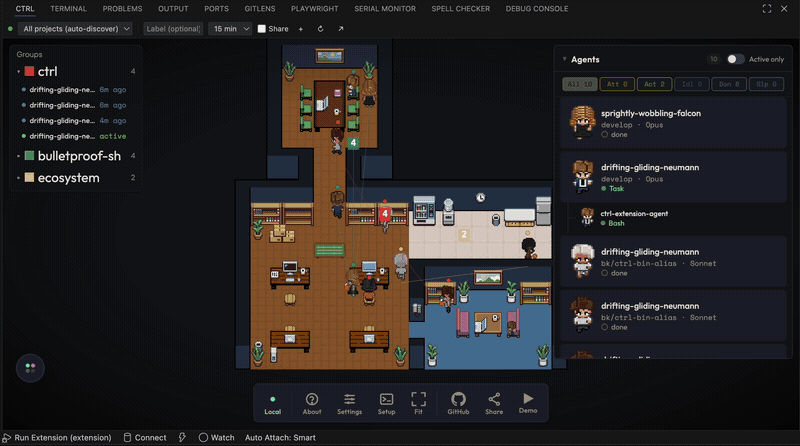Start the Demo play icon
Screen dimensions: 800x446
click(x=528, y=402)
